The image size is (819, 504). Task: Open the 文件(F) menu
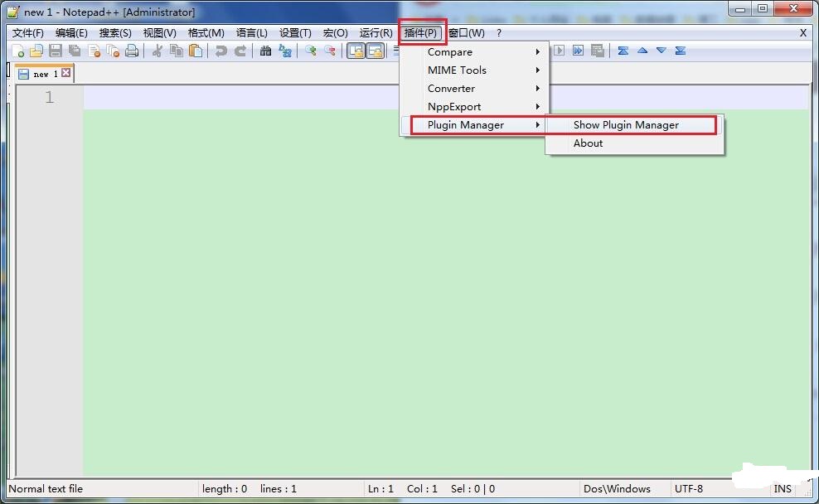28,33
